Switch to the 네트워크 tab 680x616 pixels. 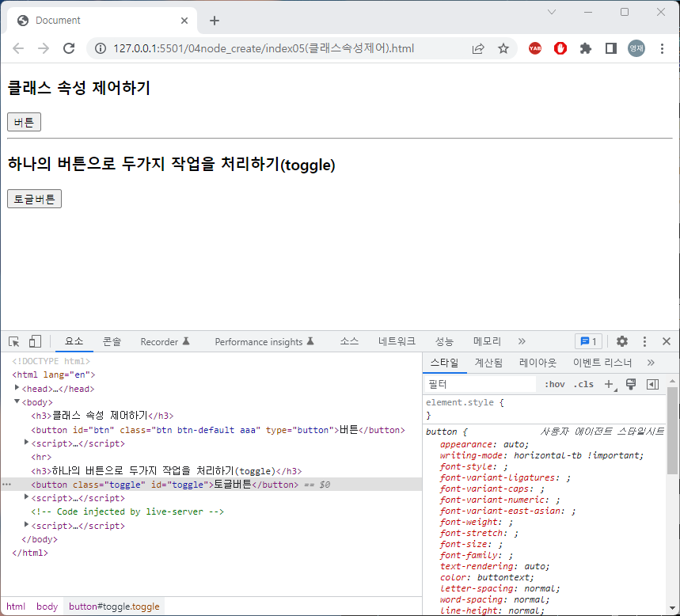pyautogui.click(x=397, y=341)
